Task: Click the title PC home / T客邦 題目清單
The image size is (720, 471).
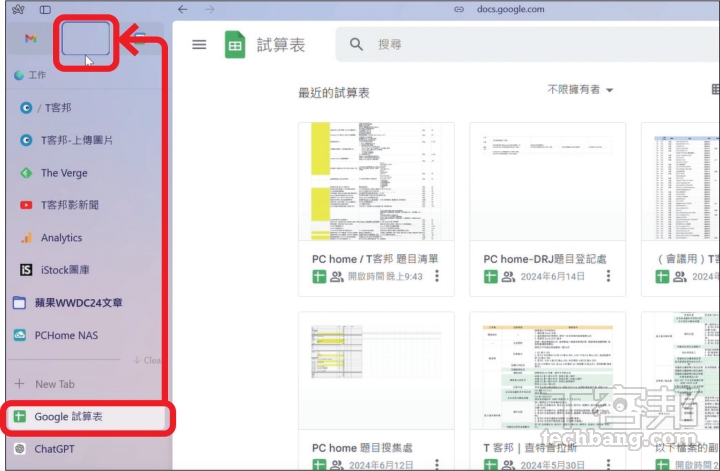Action: [x=375, y=259]
